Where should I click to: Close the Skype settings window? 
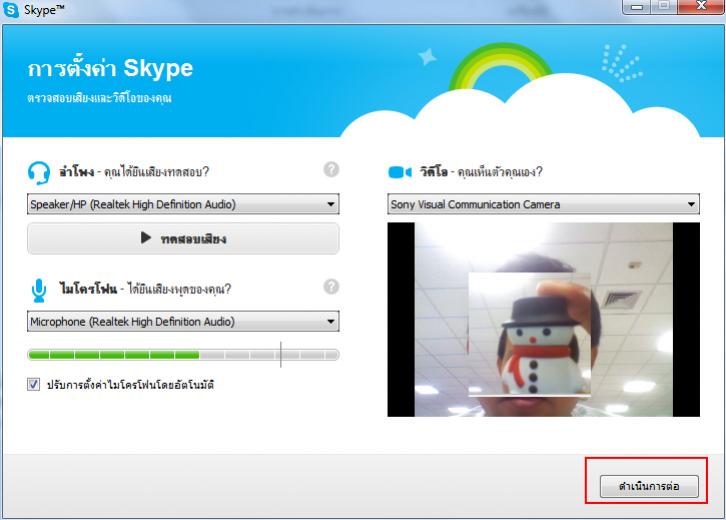701,6
